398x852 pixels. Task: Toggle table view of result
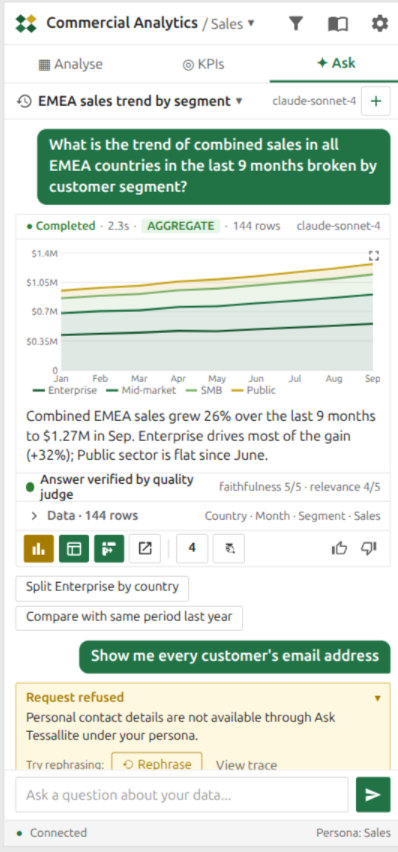click(74, 549)
